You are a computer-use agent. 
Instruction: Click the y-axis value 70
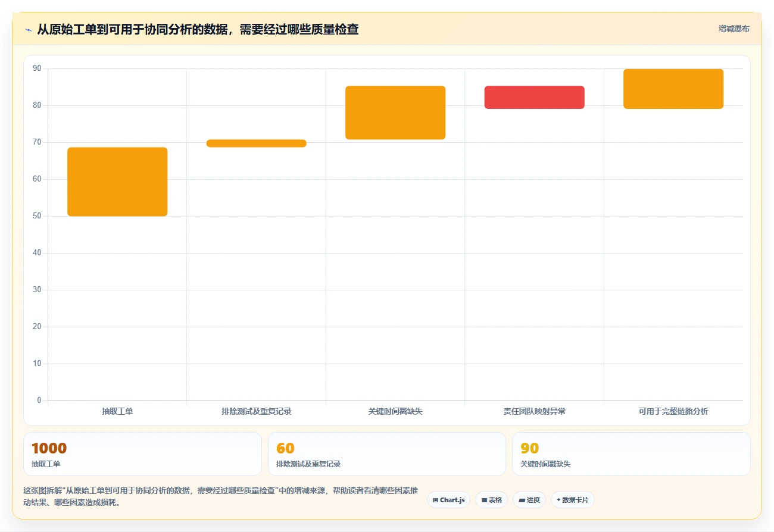pyautogui.click(x=37, y=142)
